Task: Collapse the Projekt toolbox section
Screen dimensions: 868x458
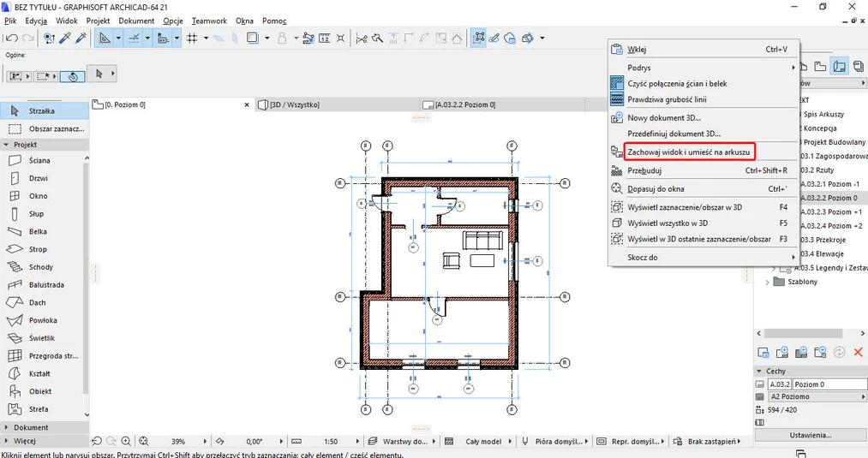Action: 6,145
